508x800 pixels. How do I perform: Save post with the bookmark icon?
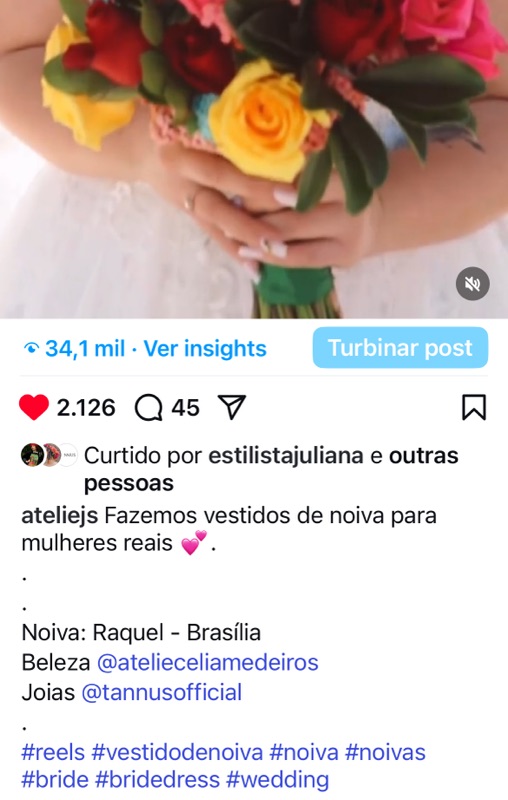pyautogui.click(x=474, y=407)
